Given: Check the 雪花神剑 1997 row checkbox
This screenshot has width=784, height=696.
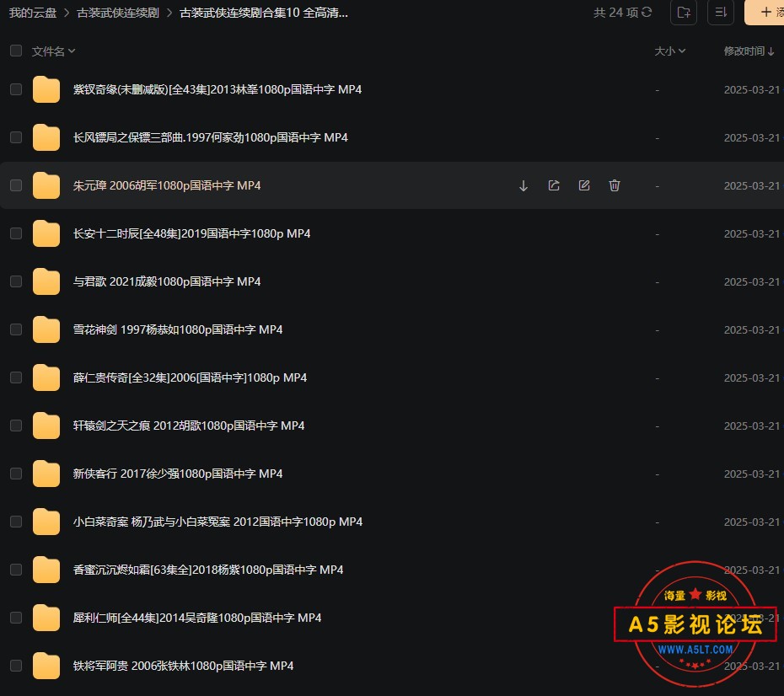Looking at the screenshot, I should pyautogui.click(x=16, y=329).
